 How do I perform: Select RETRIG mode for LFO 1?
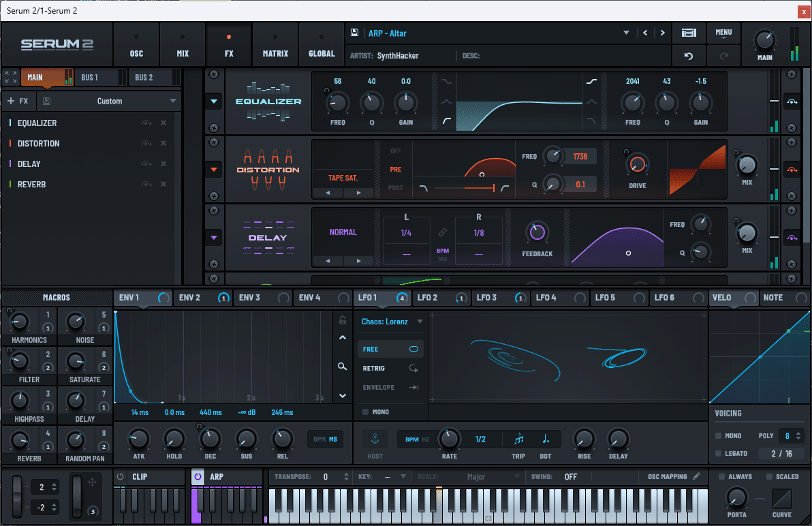coord(390,368)
